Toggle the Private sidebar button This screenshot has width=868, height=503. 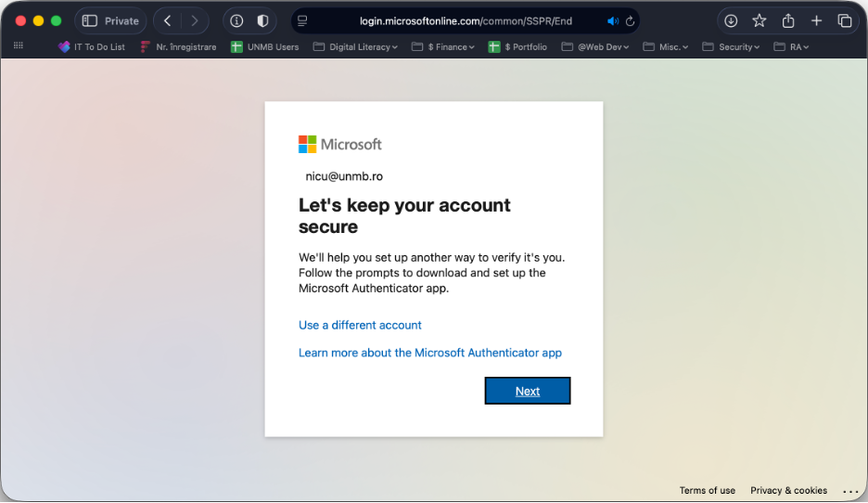point(110,20)
